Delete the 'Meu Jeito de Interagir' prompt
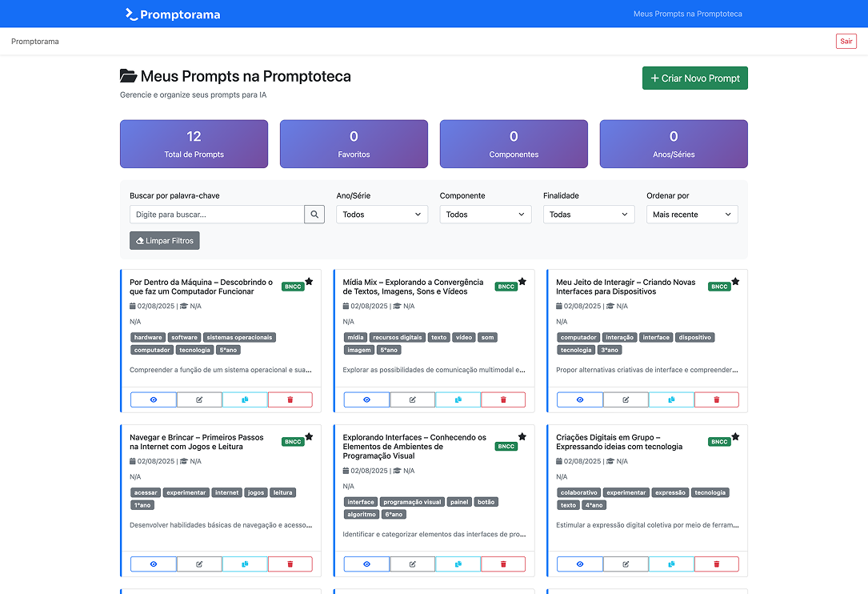868x594 pixels. click(x=716, y=399)
